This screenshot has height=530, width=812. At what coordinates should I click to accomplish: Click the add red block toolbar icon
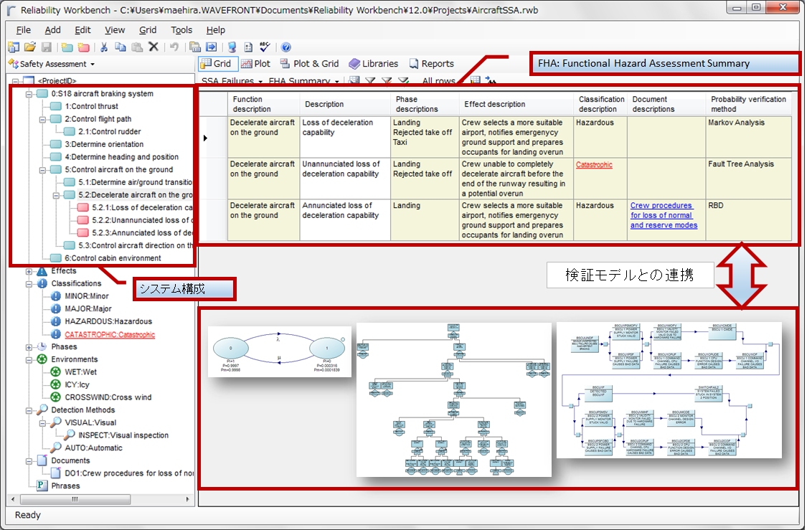[83, 47]
